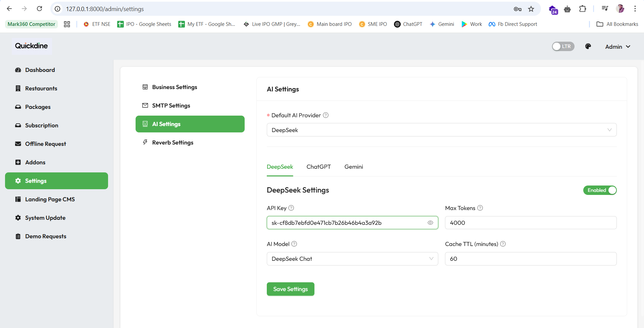Open the theme palette icon
The width and height of the screenshot is (644, 328).
tap(588, 46)
